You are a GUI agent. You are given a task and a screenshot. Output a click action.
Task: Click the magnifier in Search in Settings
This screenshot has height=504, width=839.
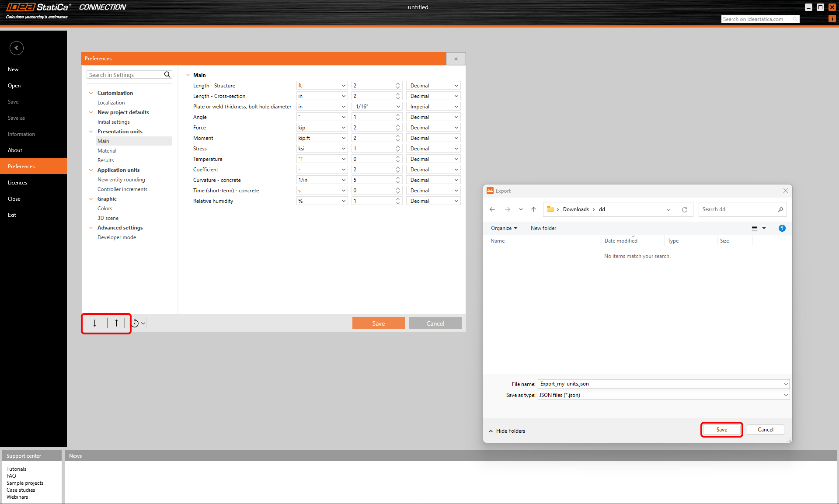167,75
